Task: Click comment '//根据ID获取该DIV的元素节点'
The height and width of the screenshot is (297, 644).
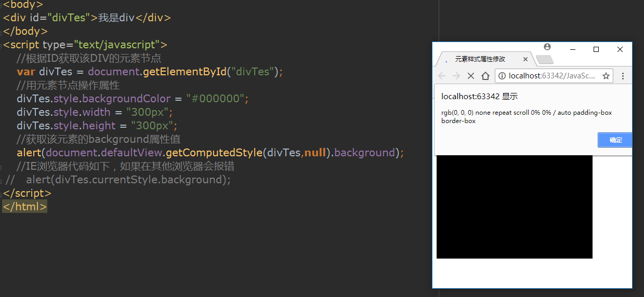Action: click(89, 58)
